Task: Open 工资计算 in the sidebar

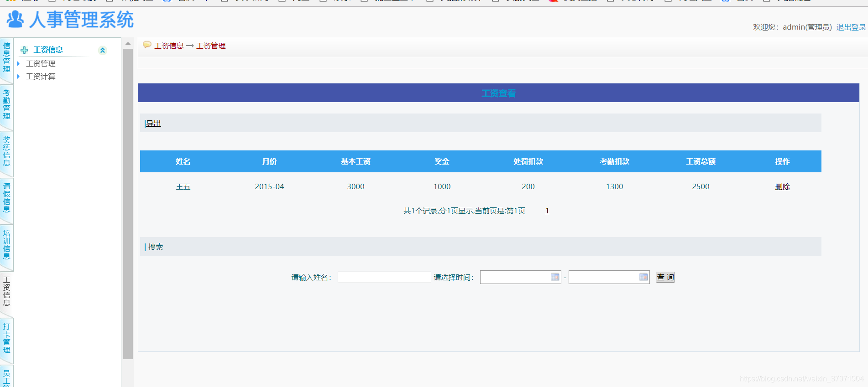Action: [41, 76]
